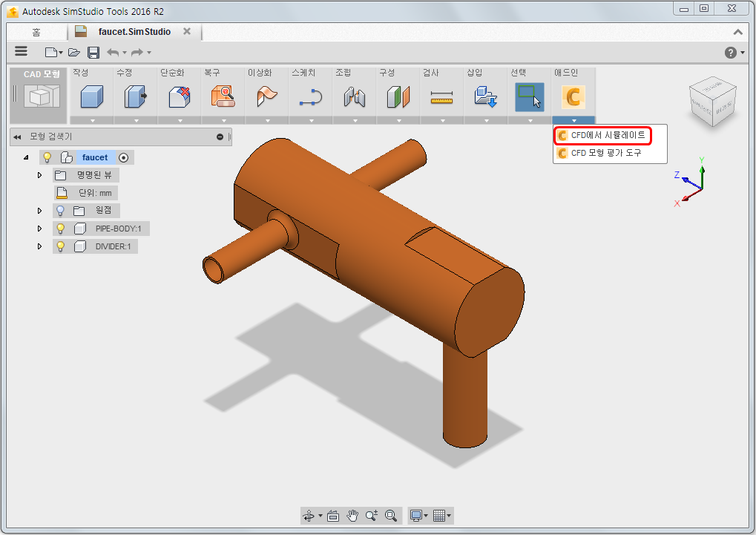Toggle visibility bulb of 원점 folder
756x535 pixels.
pos(60,211)
